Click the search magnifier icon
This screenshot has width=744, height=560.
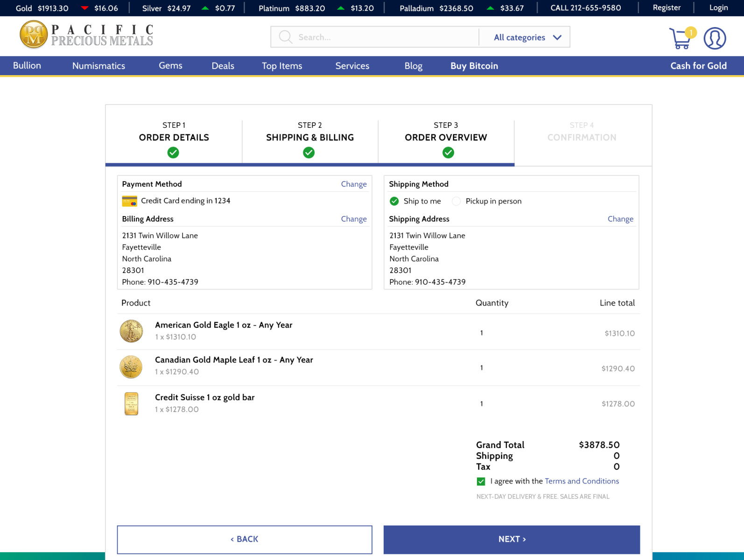coord(285,37)
